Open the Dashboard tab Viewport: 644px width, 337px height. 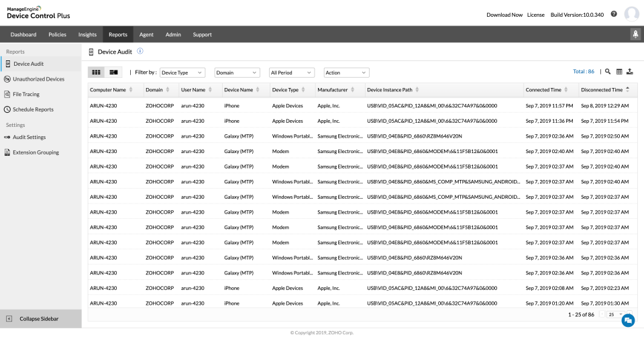pyautogui.click(x=23, y=34)
